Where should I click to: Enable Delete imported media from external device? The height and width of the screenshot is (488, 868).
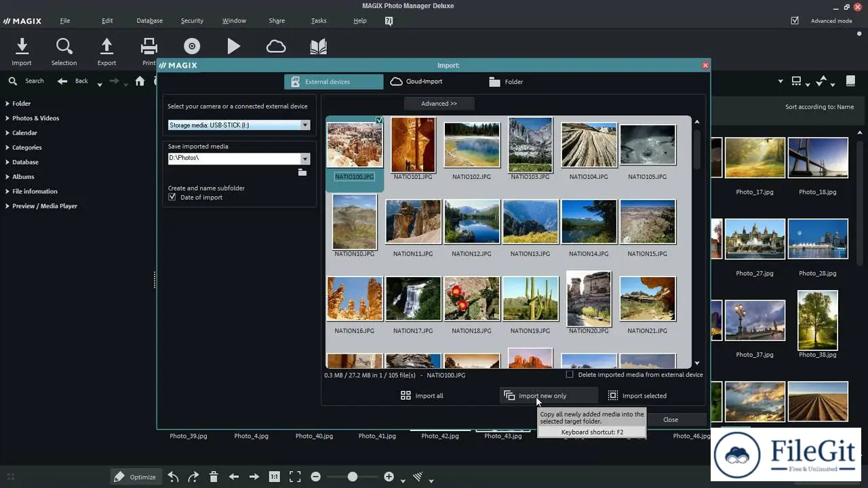[x=570, y=374]
